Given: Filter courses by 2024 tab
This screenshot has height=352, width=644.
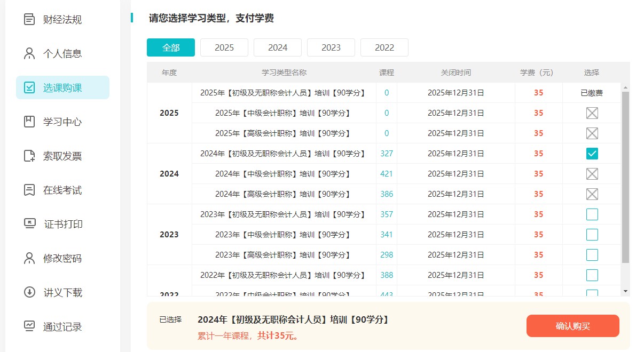Looking at the screenshot, I should click(x=278, y=47).
